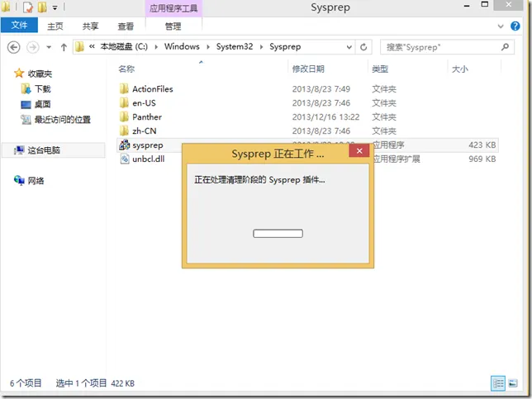Viewport: 532px width, 399px height.
Task: Click System32 in the address path
Action: pos(235,47)
